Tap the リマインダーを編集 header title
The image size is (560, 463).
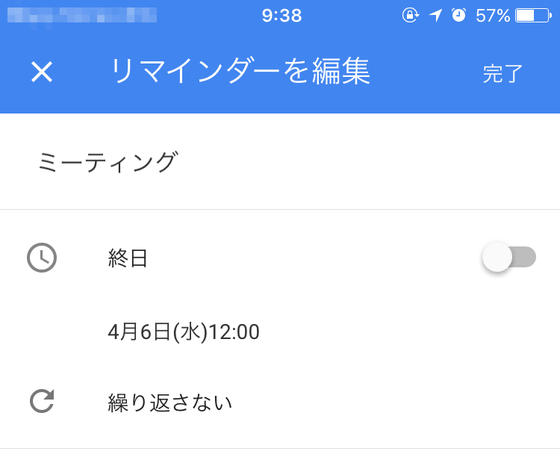point(241,71)
